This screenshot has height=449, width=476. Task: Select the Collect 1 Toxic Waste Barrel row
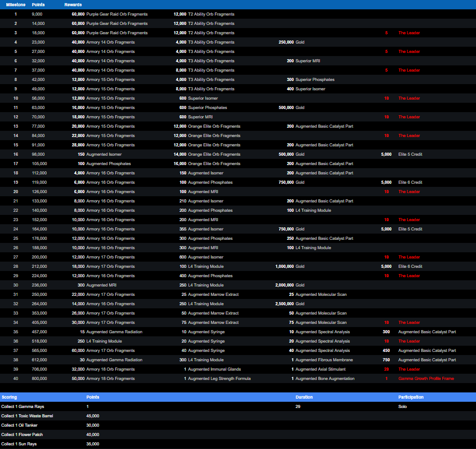pos(27,416)
